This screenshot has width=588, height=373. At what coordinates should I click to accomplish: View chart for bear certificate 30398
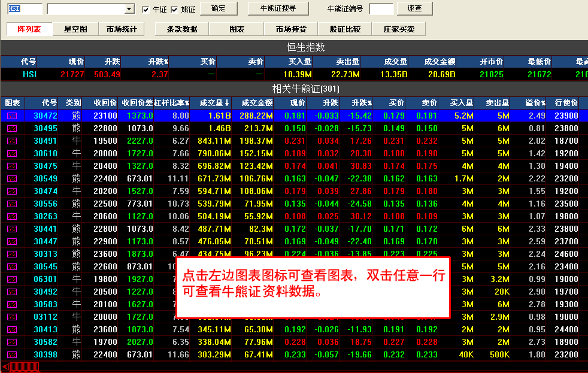pos(12,354)
